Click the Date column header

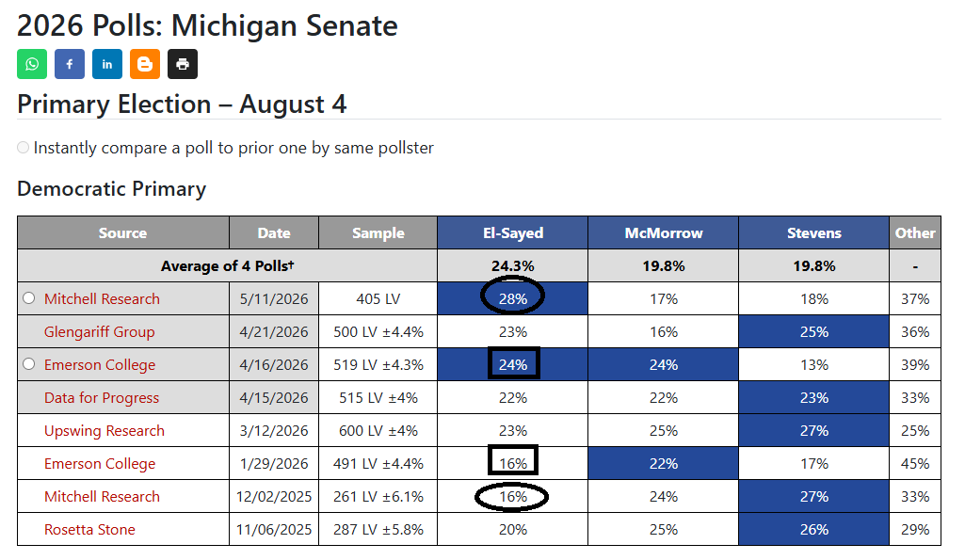click(x=274, y=232)
